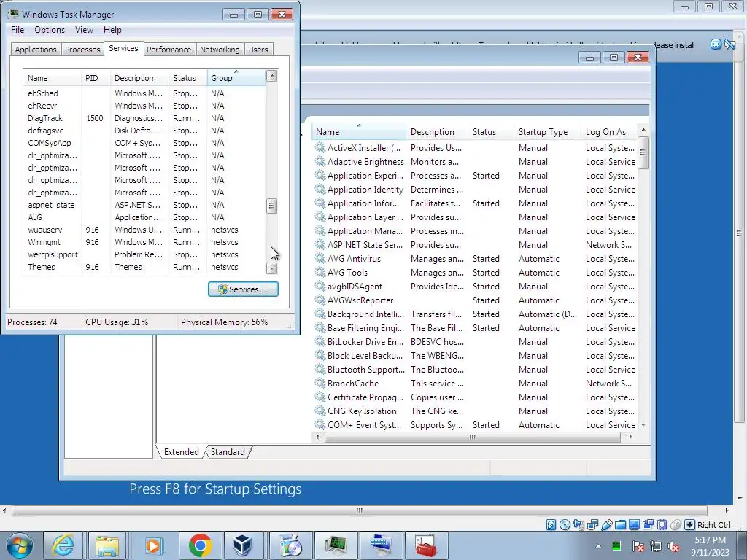Select the CNG Key Isolation service

[x=475, y=411]
